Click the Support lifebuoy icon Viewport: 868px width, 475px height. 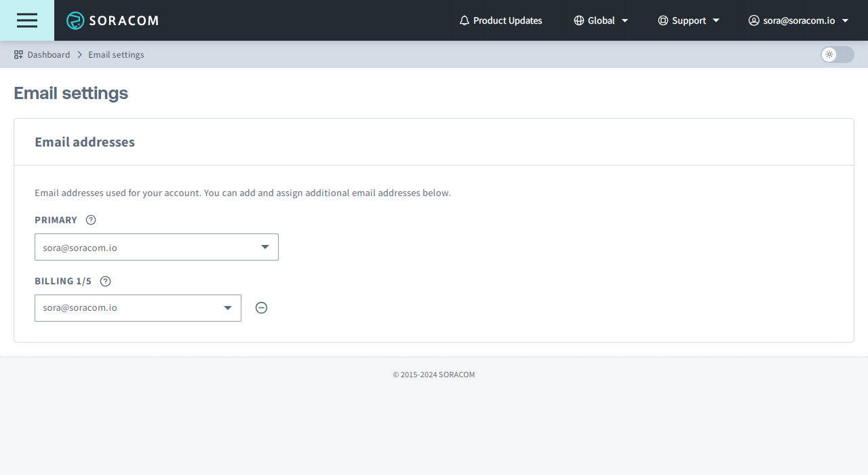pyautogui.click(x=663, y=20)
